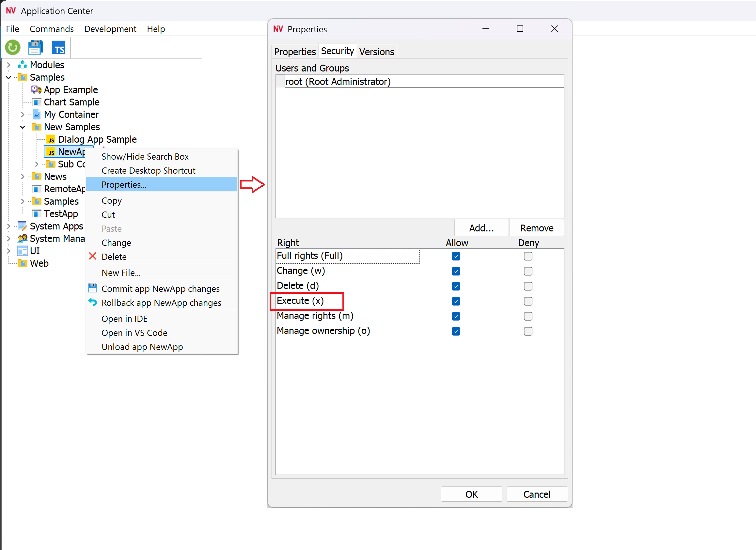Expand the System Apps node
Image resolution: width=756 pixels, height=550 pixels.
click(x=9, y=226)
